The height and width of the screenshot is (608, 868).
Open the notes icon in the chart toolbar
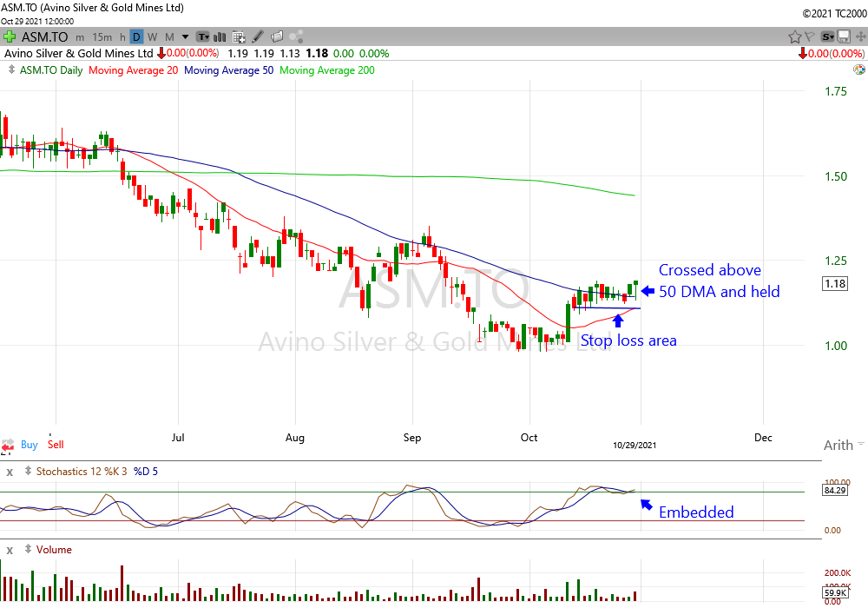(x=277, y=37)
